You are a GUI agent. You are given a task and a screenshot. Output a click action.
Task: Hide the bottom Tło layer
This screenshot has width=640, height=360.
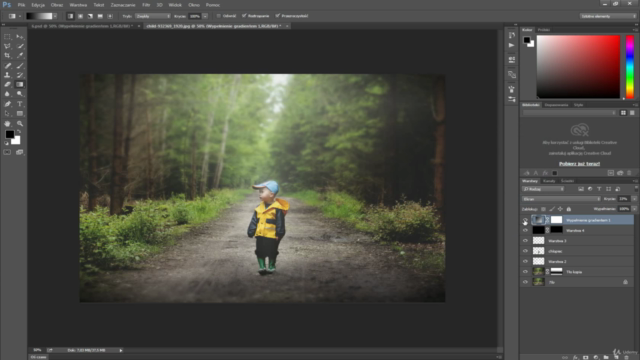525,282
